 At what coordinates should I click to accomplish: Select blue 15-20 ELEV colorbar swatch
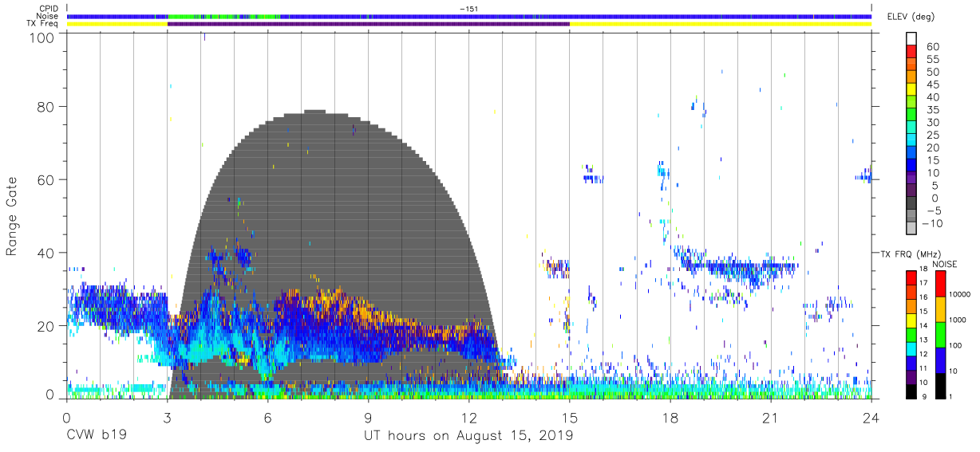tap(912, 154)
